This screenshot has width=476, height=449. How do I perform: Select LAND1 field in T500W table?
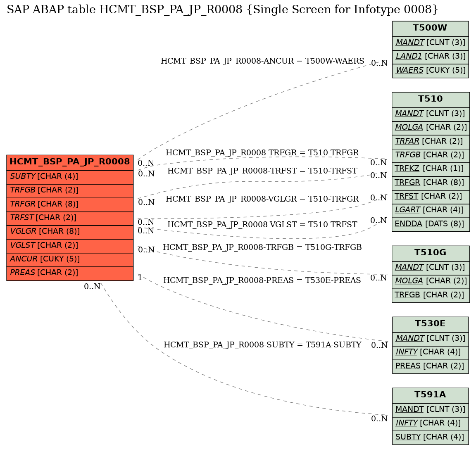[x=430, y=57]
